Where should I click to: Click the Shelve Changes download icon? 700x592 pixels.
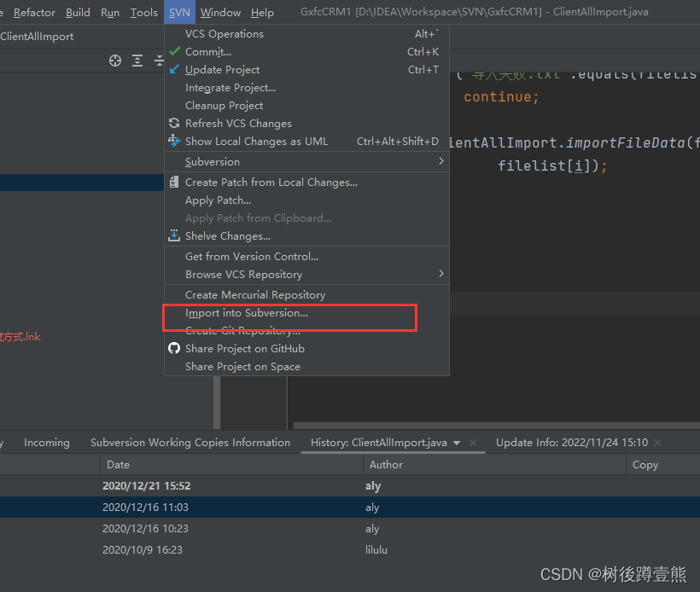174,235
